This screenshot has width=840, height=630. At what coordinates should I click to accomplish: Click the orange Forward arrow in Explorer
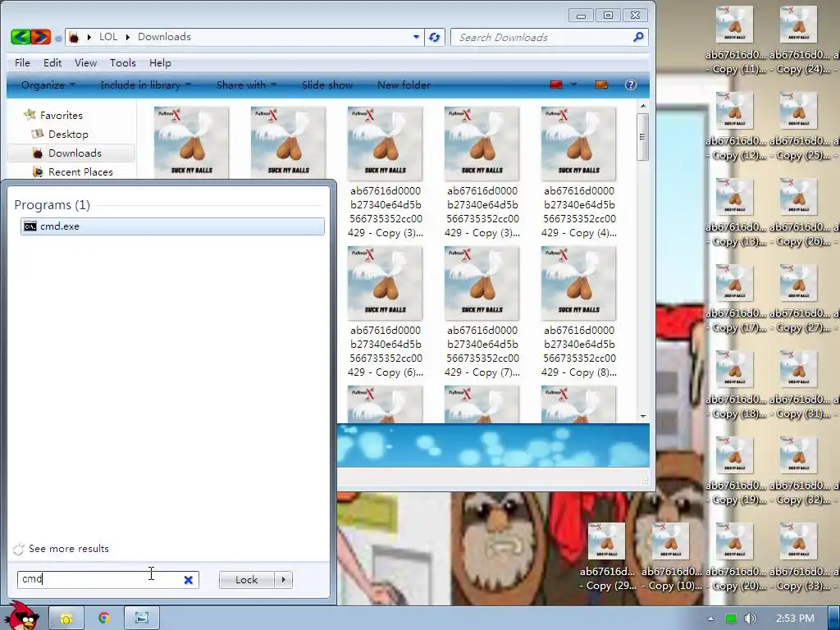pyautogui.click(x=41, y=37)
